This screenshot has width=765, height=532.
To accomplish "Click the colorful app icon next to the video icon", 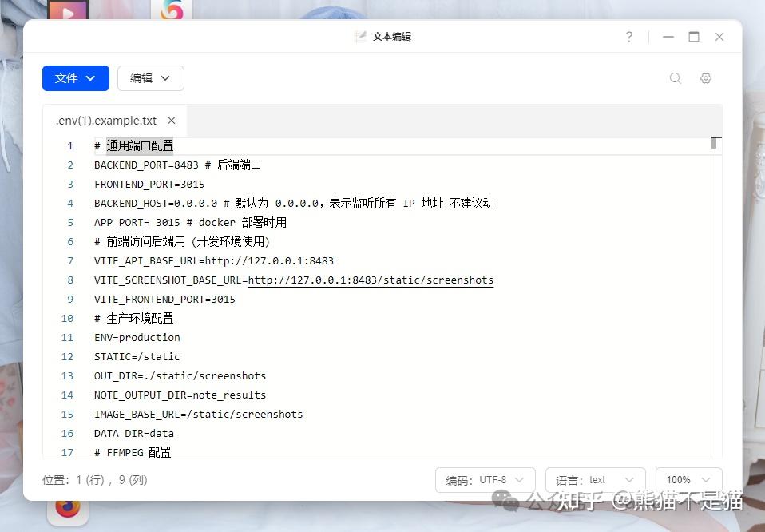I will click(172, 10).
